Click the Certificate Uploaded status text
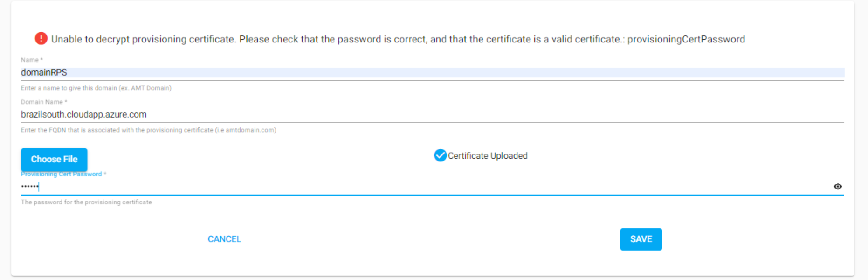The width and height of the screenshot is (868, 280). tap(488, 155)
